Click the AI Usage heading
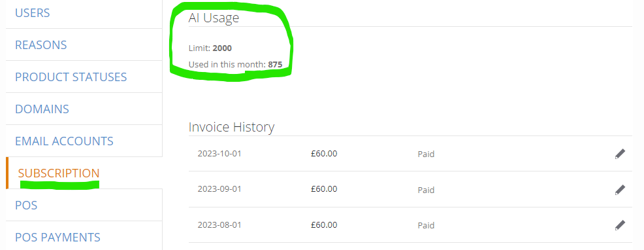The width and height of the screenshot is (644, 250). (x=214, y=18)
